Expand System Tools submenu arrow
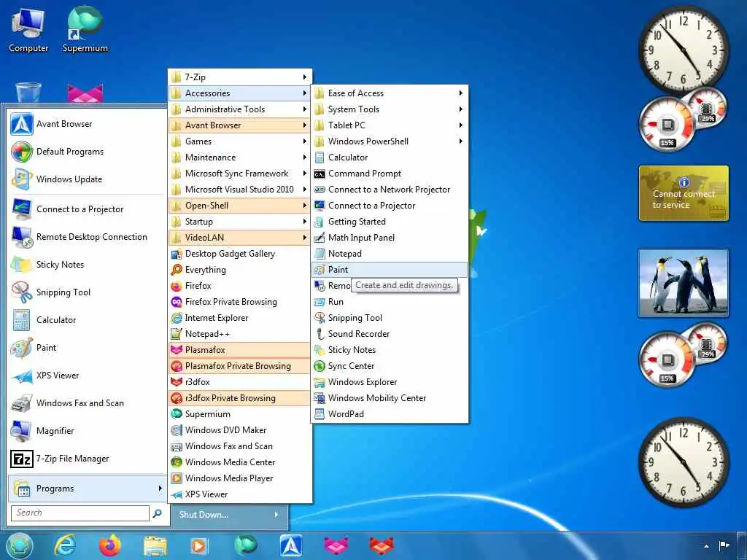747x560 pixels. 461,109
